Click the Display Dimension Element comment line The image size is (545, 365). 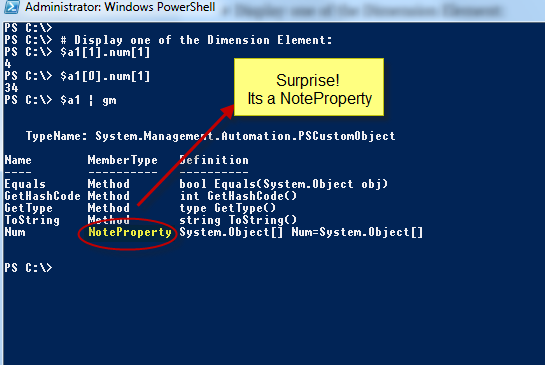(x=196, y=40)
